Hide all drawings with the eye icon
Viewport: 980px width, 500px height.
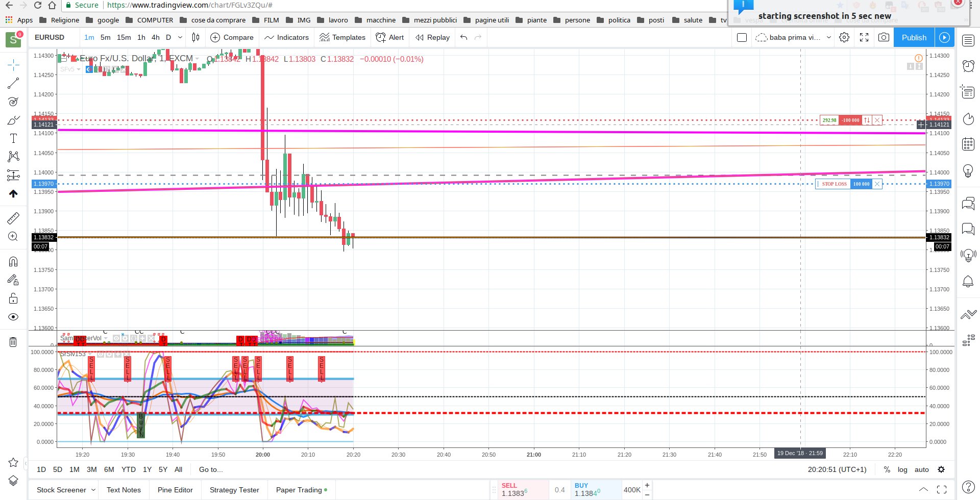[13, 317]
